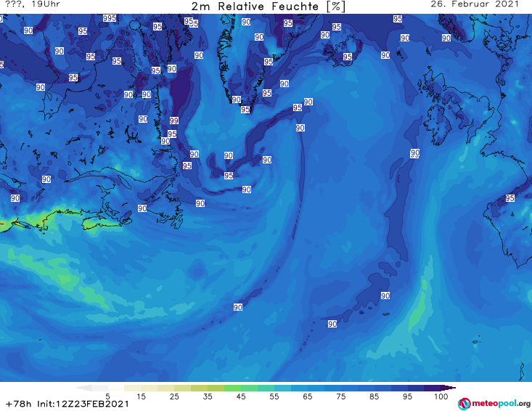Click the '75' tick label on color scale
532x411 pixels.
[x=340, y=396]
